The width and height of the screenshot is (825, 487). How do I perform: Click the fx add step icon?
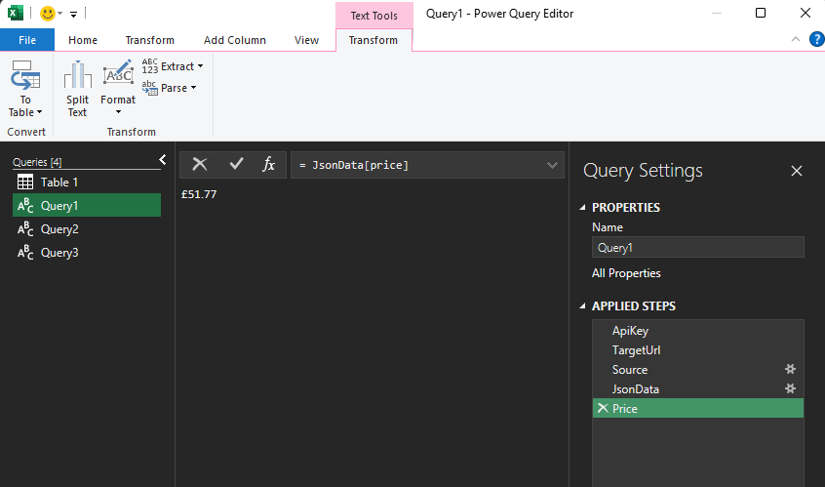268,164
